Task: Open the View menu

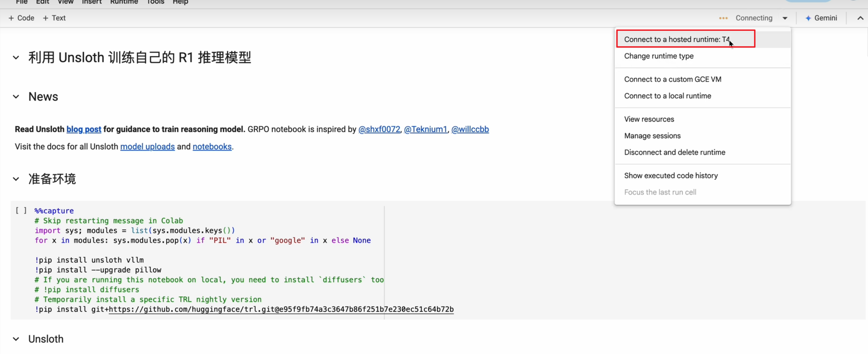Action: (65, 2)
